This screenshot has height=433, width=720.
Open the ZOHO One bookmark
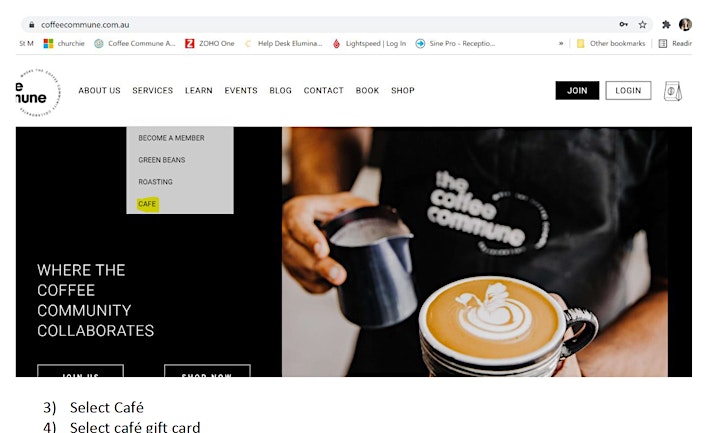210,44
